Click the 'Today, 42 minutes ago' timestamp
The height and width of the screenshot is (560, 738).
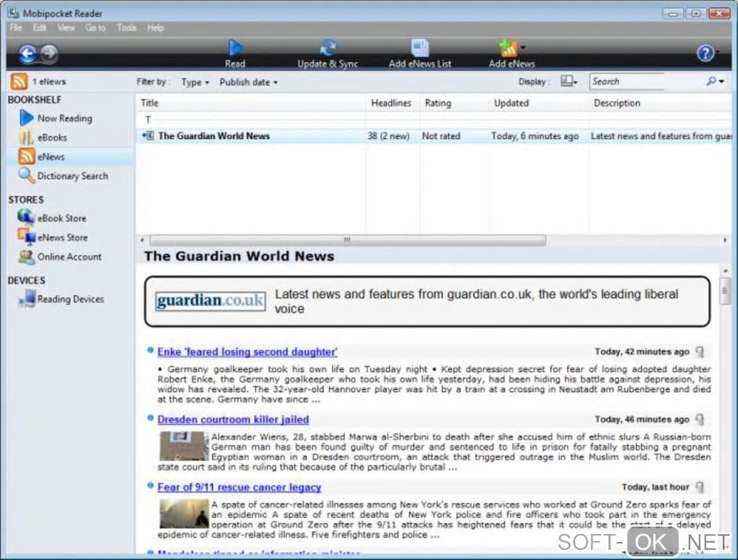(642, 352)
